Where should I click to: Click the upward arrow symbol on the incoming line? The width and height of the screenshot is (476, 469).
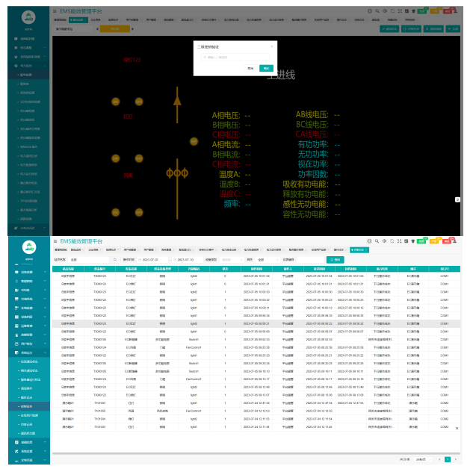177,99
